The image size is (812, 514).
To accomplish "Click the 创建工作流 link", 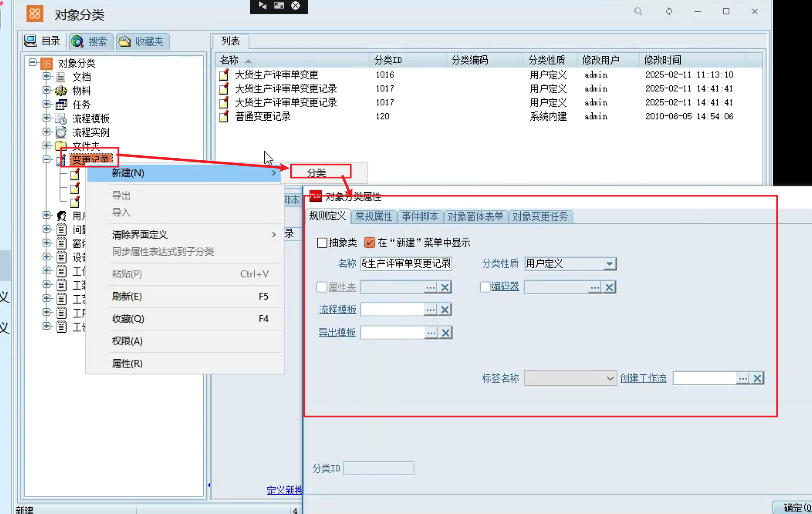I will [643, 378].
